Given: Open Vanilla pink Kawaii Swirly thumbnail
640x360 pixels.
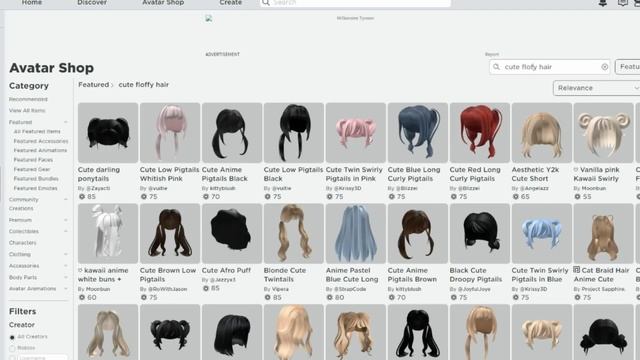Looking at the screenshot, I should [x=604, y=133].
